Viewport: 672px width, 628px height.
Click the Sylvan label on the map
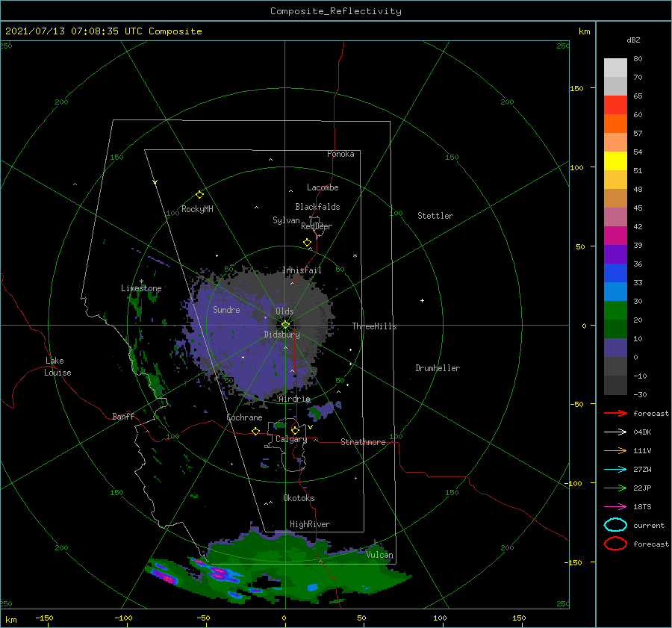click(x=286, y=220)
